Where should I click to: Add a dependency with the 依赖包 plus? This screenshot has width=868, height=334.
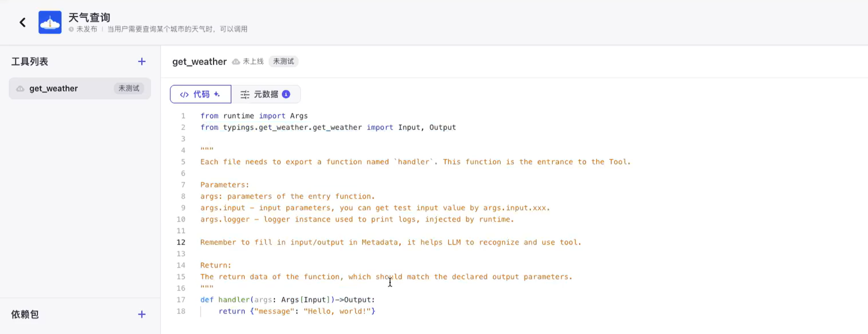(141, 314)
